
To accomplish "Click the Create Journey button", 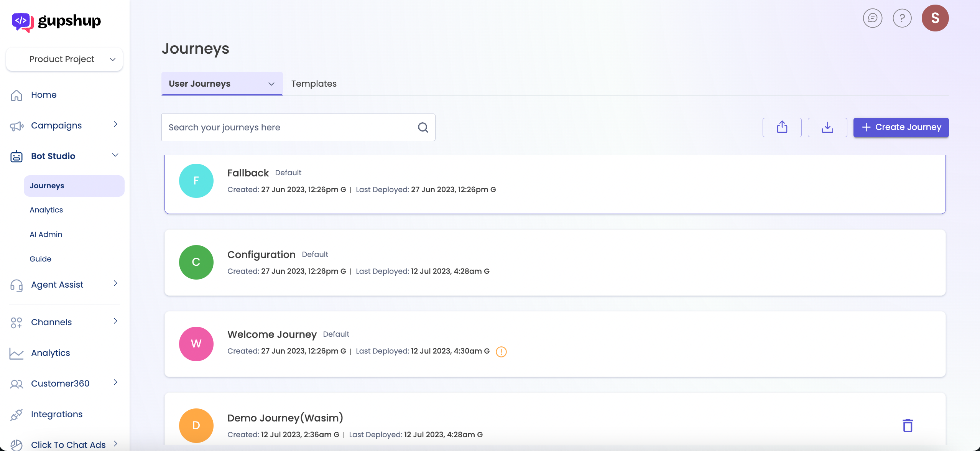I will click(901, 127).
